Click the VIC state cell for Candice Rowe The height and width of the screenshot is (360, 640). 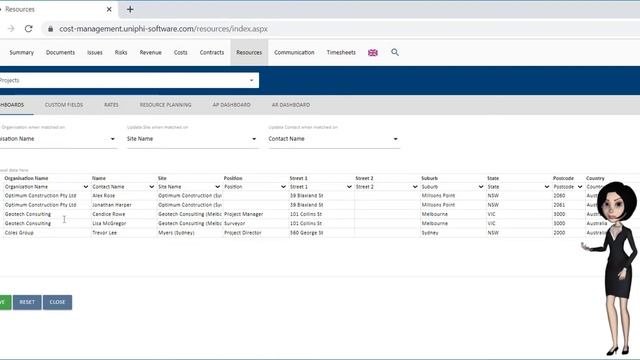pyautogui.click(x=518, y=214)
